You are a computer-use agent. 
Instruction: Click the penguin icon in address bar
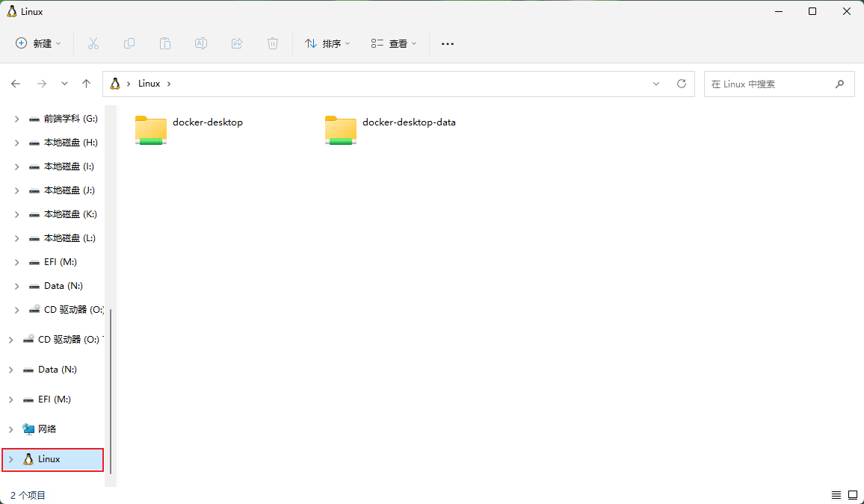tap(114, 84)
